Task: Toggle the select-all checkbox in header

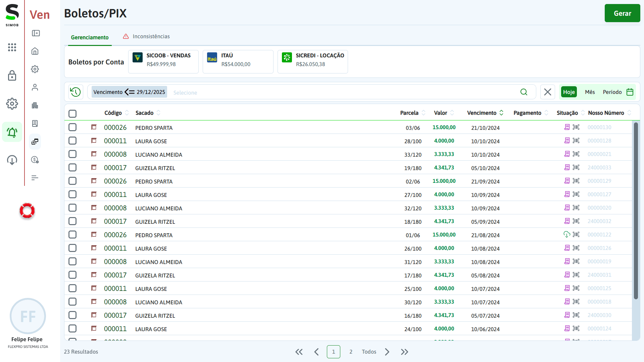Action: 72,113
